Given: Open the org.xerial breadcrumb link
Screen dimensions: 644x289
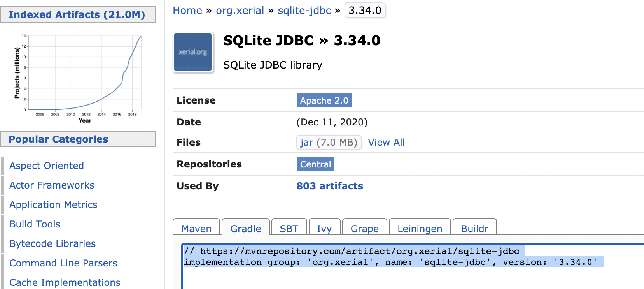Looking at the screenshot, I should (240, 11).
